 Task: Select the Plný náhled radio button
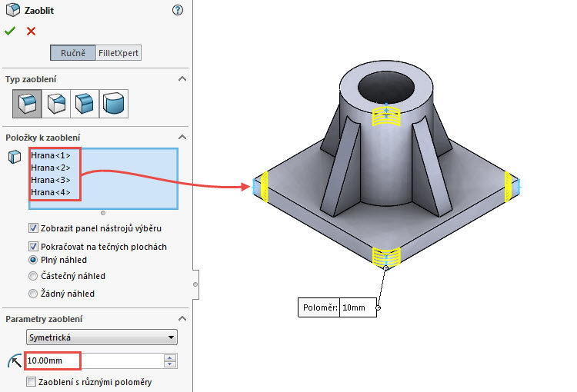tap(33, 260)
